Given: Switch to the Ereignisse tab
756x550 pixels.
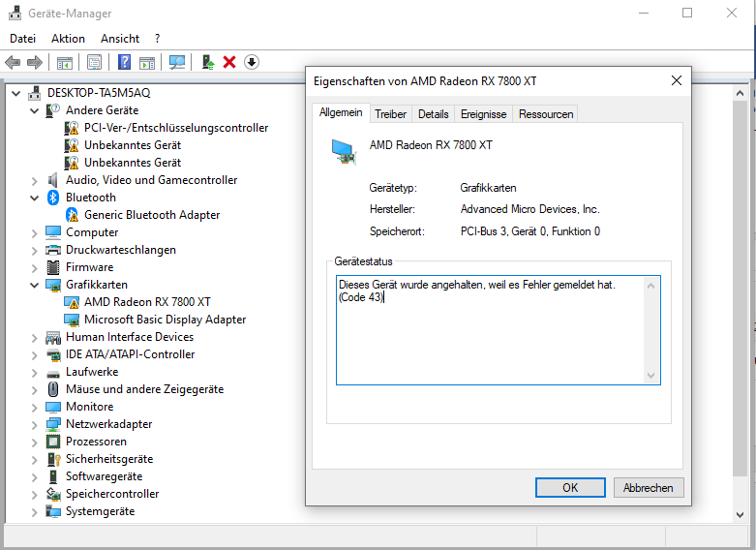Looking at the screenshot, I should tap(484, 114).
